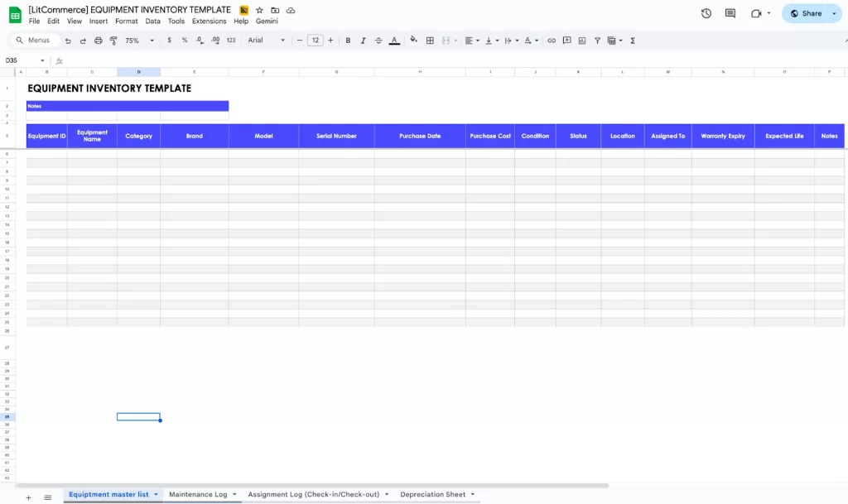The height and width of the screenshot is (504, 848).
Task: Click the Create a filter icon
Action: (x=597, y=40)
